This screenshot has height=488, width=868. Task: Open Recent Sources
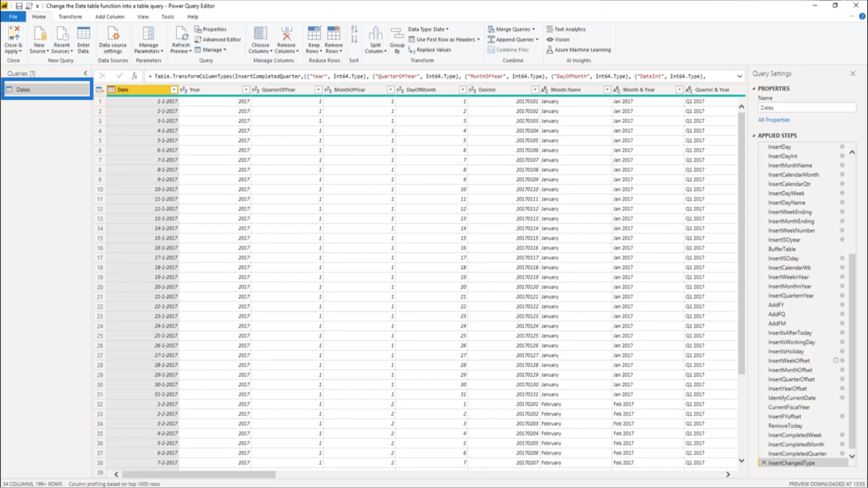pyautogui.click(x=61, y=40)
